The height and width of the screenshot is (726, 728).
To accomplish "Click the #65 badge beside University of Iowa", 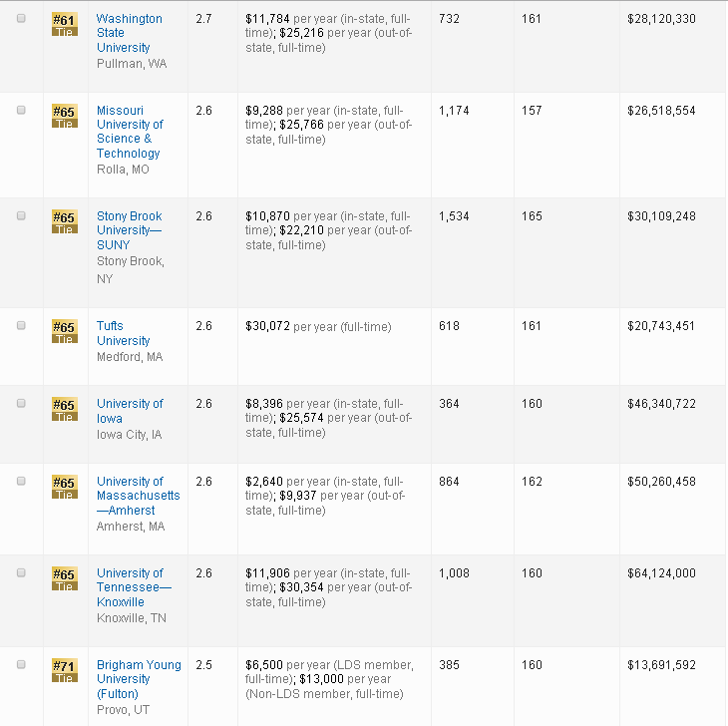I will (x=64, y=410).
